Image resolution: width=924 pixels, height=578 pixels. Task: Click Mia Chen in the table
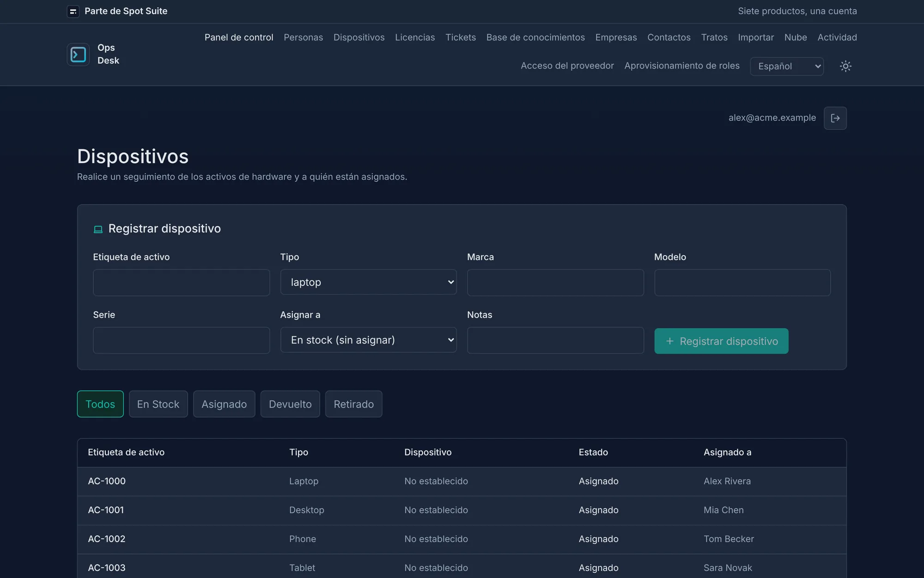[723, 510]
